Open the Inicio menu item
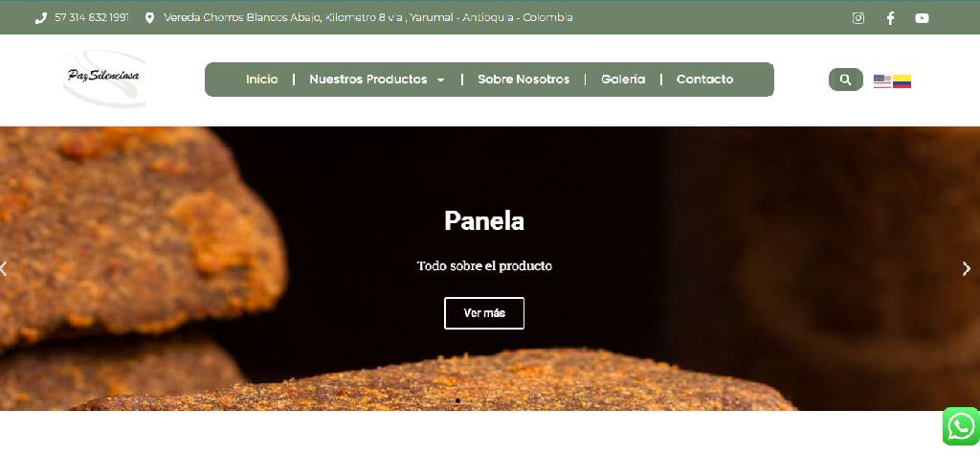980x456 pixels. pos(262,80)
